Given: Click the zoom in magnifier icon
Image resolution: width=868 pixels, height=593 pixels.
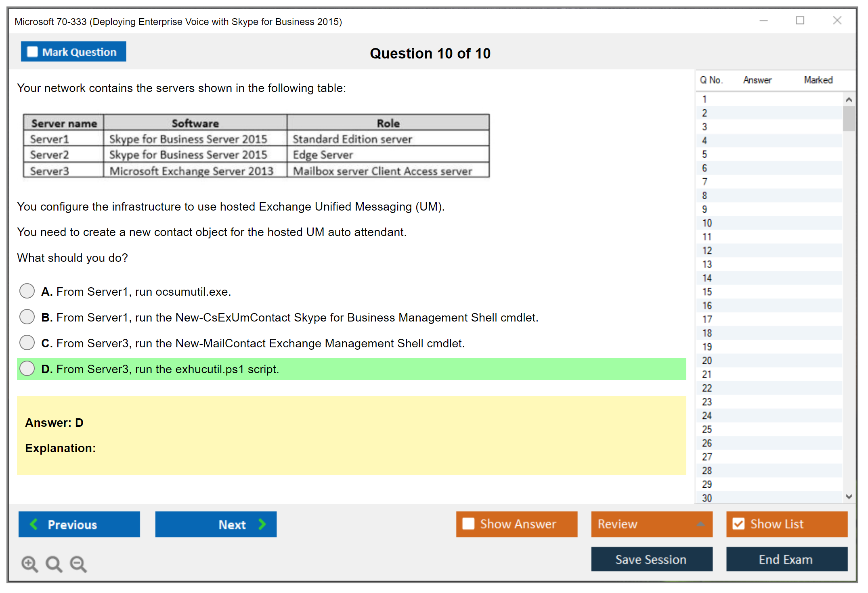Looking at the screenshot, I should pos(29,564).
